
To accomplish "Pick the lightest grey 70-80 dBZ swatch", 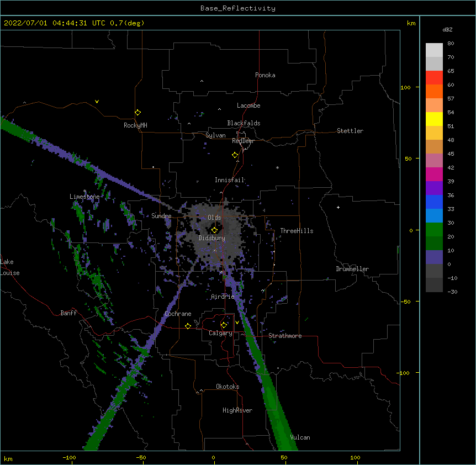I will (x=434, y=50).
